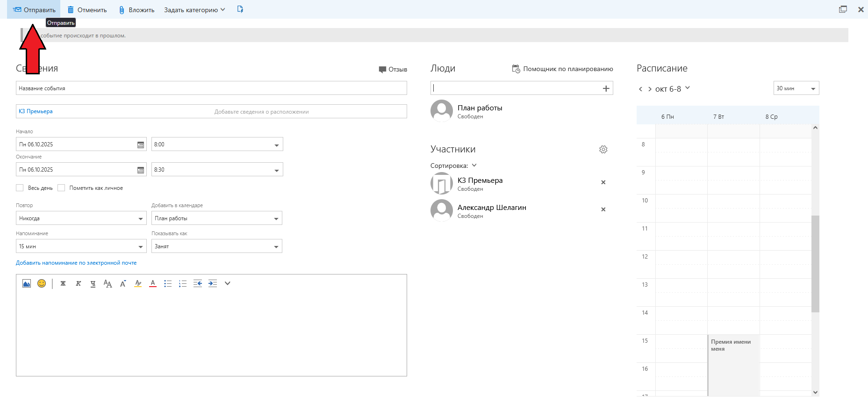Open the emoji picker

pos(42,283)
